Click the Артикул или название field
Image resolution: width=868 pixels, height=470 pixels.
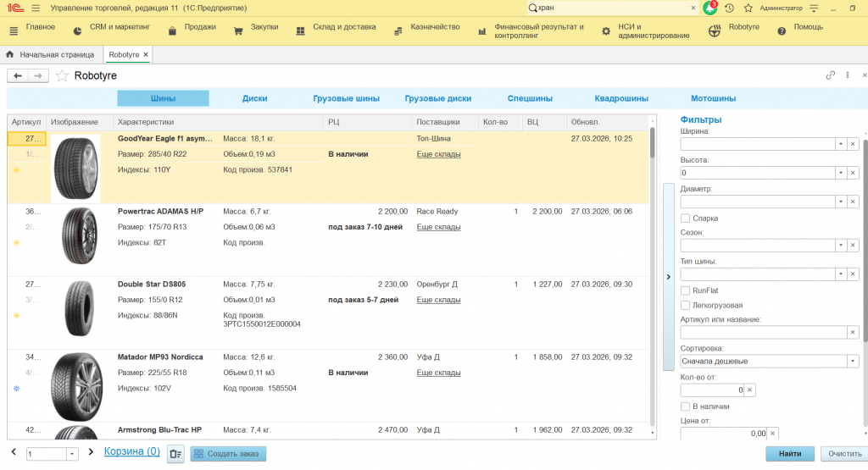pyautogui.click(x=764, y=332)
